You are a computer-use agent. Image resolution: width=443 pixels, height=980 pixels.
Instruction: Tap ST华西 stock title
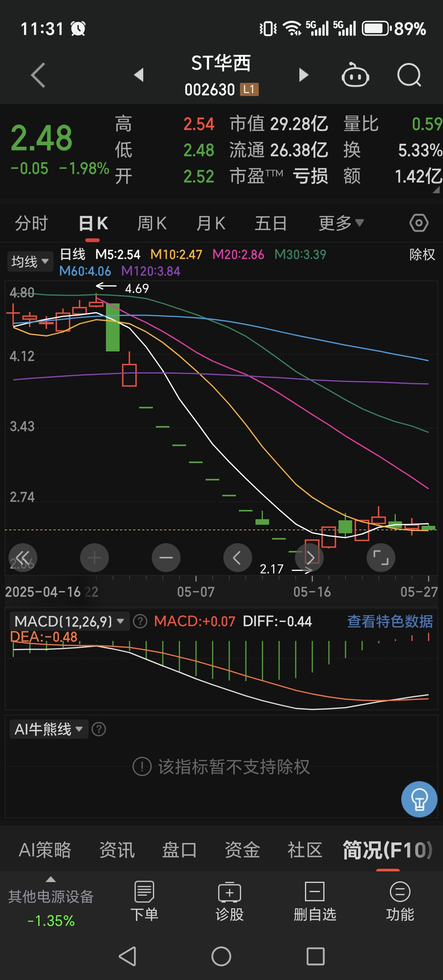(x=221, y=63)
